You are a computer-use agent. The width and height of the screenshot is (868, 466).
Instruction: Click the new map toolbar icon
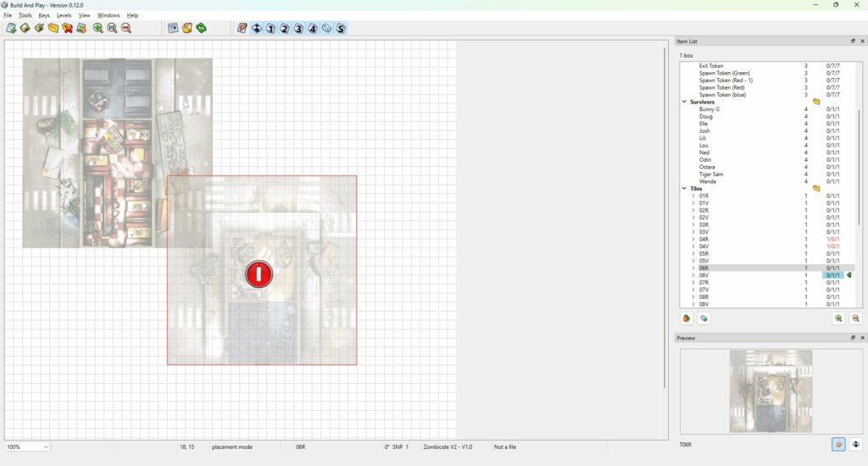pos(11,28)
